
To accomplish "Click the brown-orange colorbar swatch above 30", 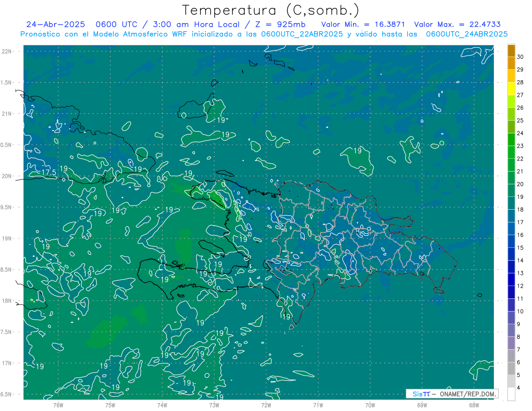I will coord(511,51).
